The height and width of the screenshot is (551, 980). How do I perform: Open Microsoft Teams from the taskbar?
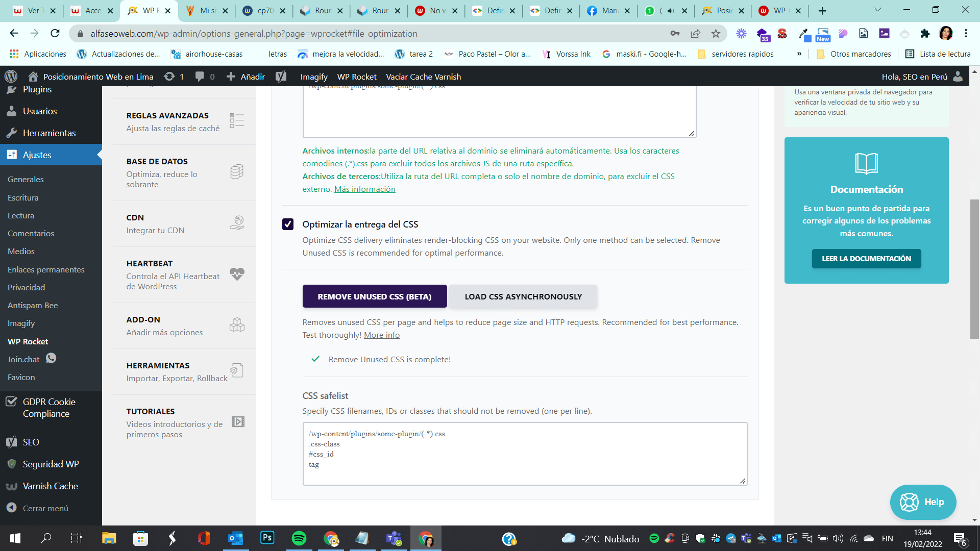(394, 538)
